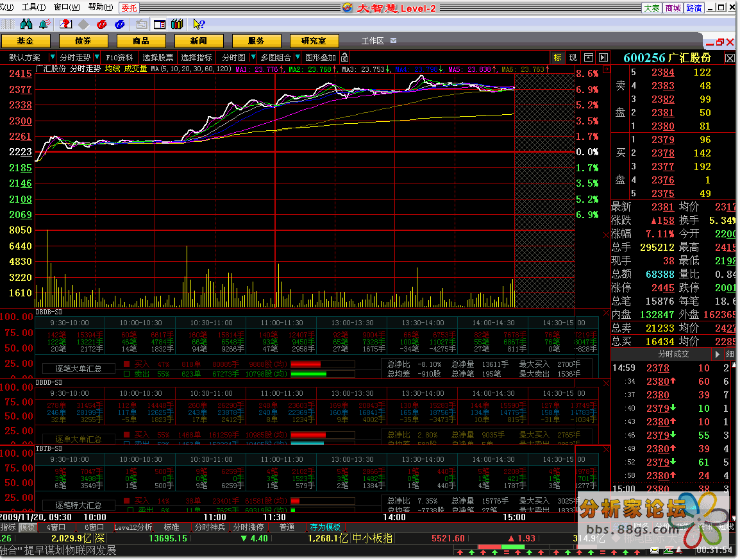
Task: Open the alarm bell alert icon
Action: coord(45,24)
